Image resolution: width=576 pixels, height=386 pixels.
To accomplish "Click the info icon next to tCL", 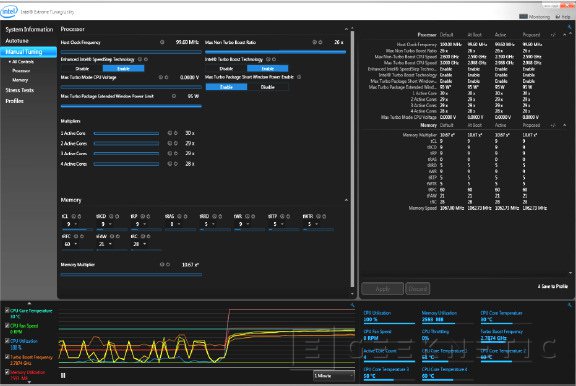I will point(73,216).
